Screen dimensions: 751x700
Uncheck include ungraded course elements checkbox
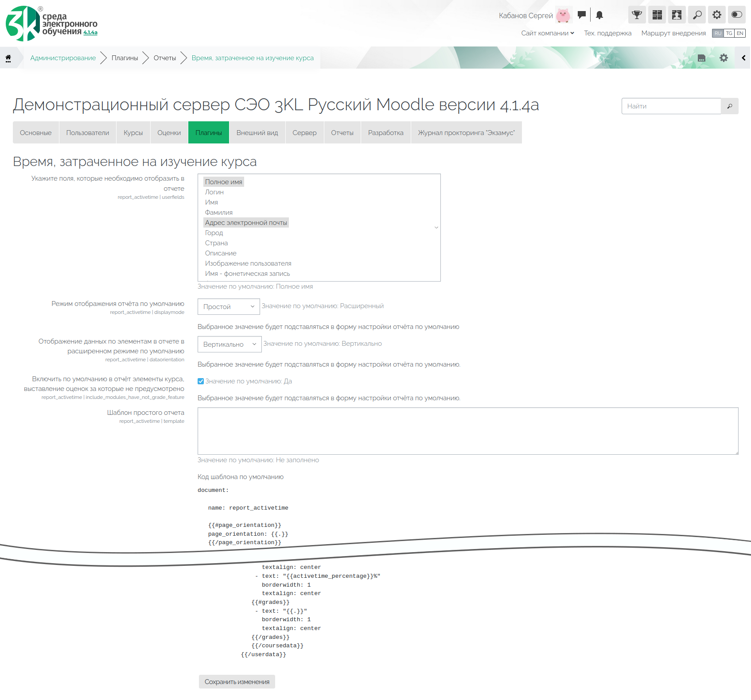click(201, 381)
